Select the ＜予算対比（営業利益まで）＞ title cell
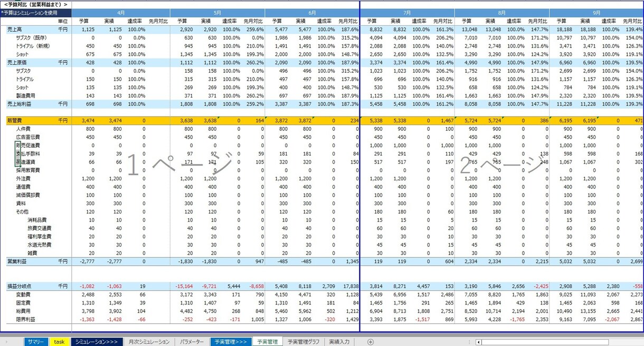This screenshot has width=644, height=346. 36,4
